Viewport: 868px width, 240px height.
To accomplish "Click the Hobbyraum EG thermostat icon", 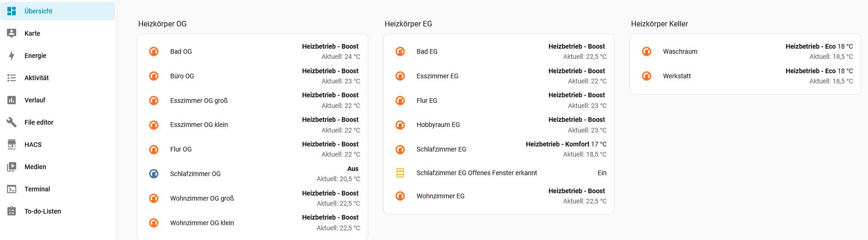I will (x=400, y=125).
